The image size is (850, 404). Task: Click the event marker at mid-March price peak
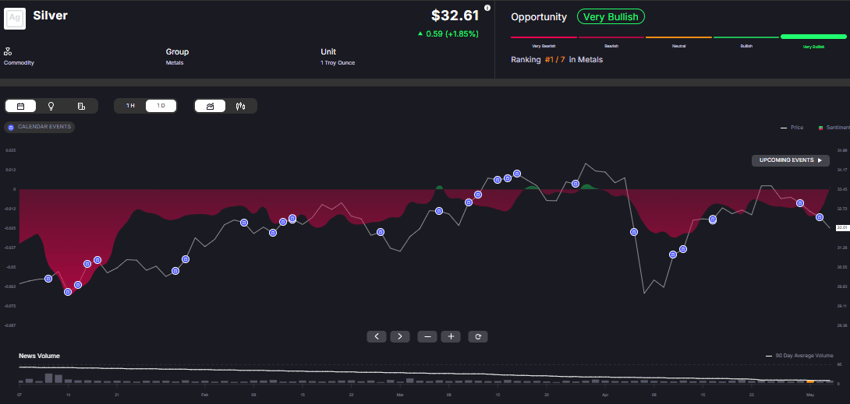click(x=517, y=174)
